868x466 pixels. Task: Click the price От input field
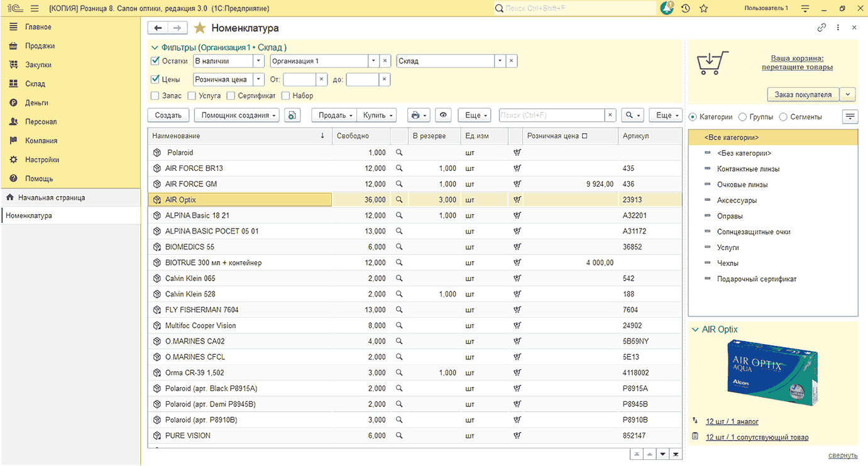click(x=299, y=79)
